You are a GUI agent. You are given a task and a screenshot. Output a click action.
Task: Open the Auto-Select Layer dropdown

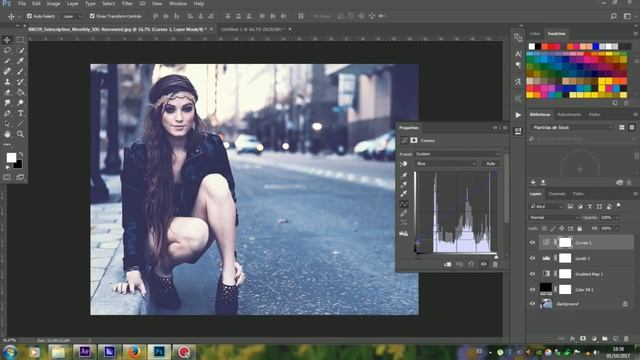point(72,16)
